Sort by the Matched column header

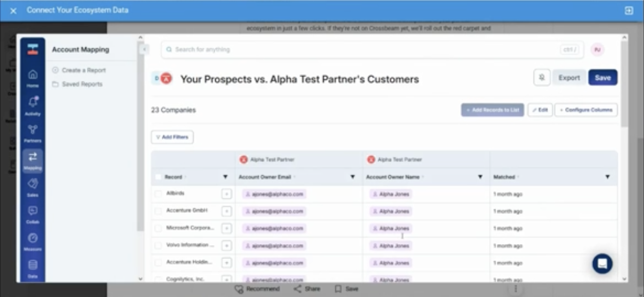(504, 177)
